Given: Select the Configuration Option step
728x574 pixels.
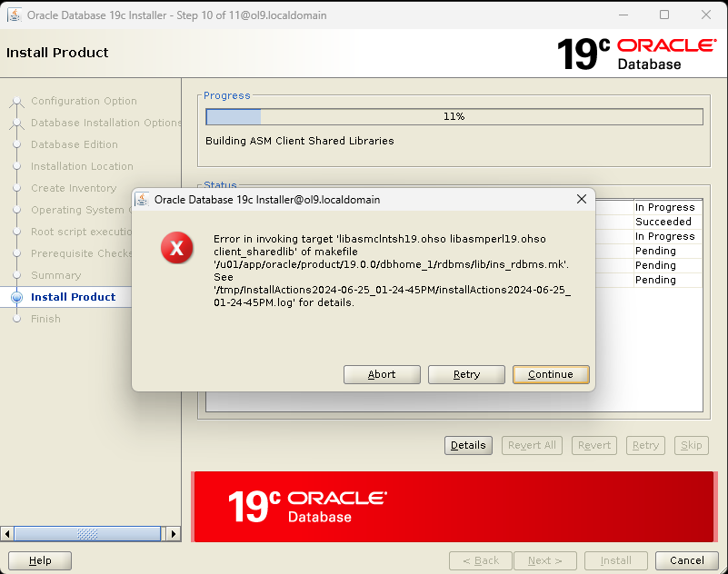Looking at the screenshot, I should coord(84,101).
